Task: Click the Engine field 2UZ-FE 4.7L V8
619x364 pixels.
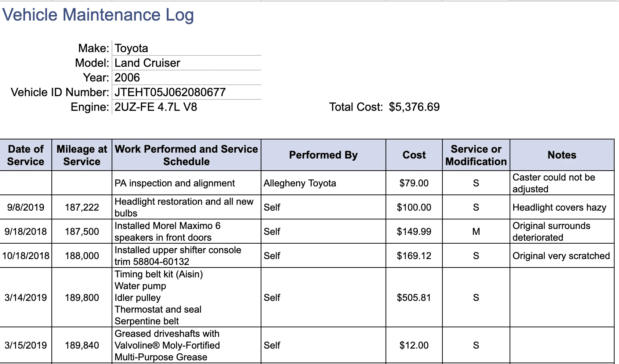Action: tap(186, 107)
